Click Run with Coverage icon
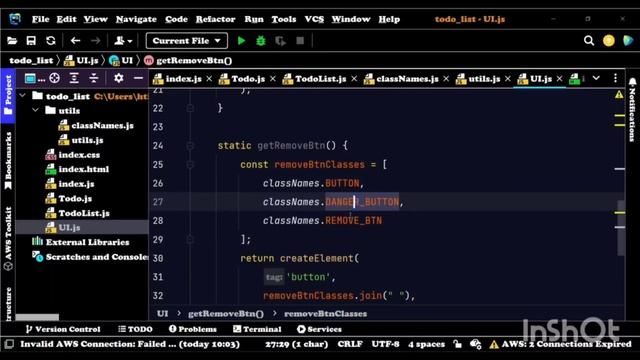 tap(280, 41)
